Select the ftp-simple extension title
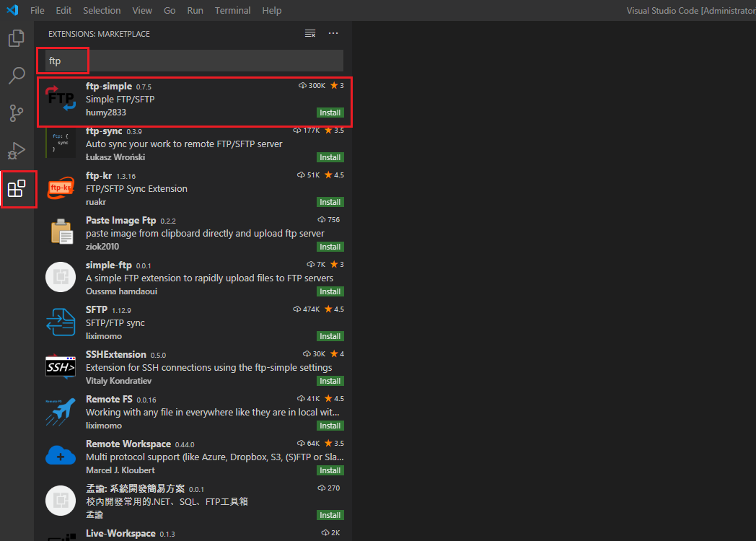The image size is (756, 541). (x=108, y=87)
